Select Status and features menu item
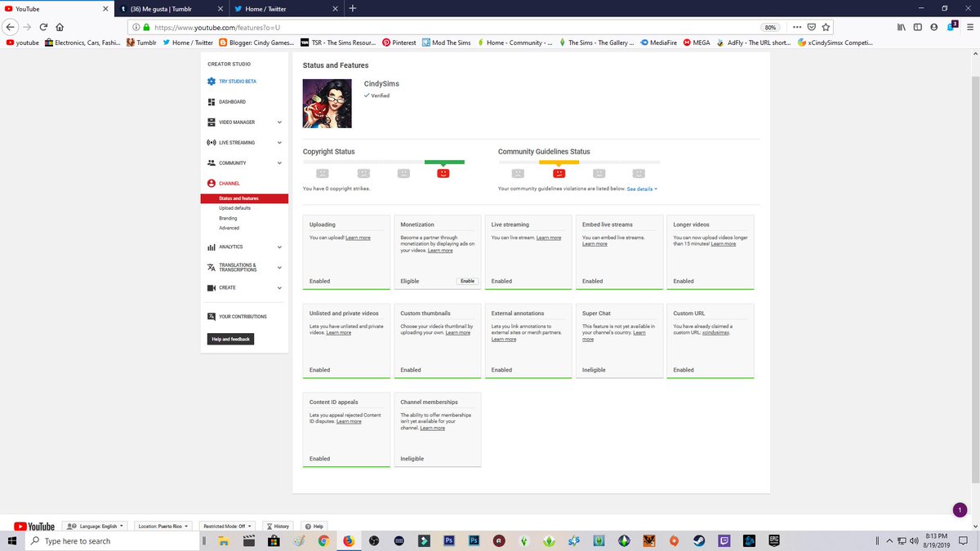 click(x=244, y=198)
